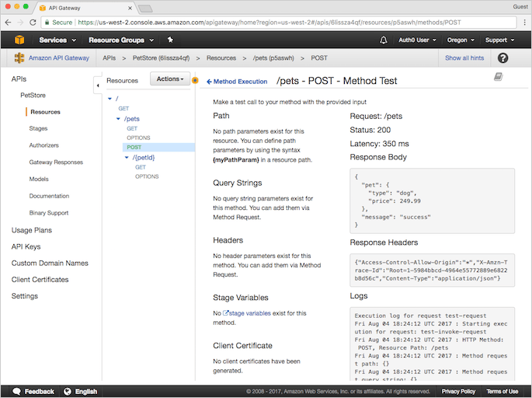
Task: Click the AWS cube home icon
Action: pyautogui.click(x=19, y=40)
